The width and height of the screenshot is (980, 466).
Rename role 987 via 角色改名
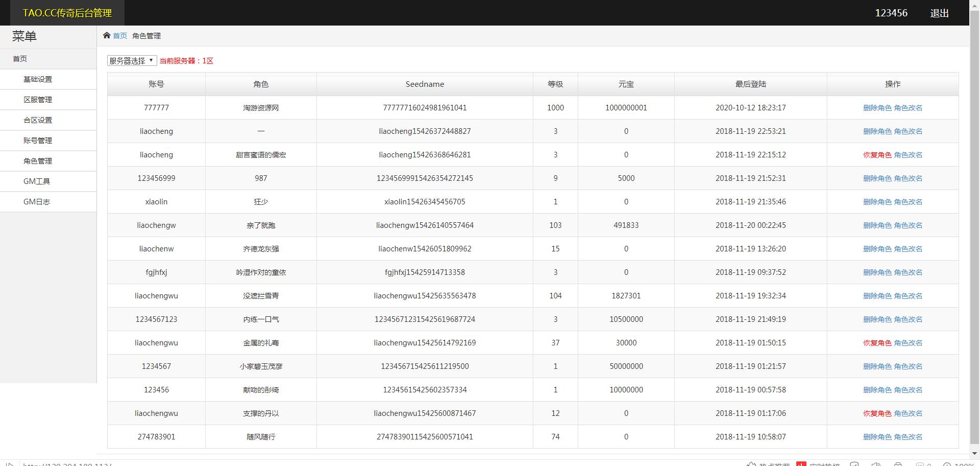tap(908, 178)
